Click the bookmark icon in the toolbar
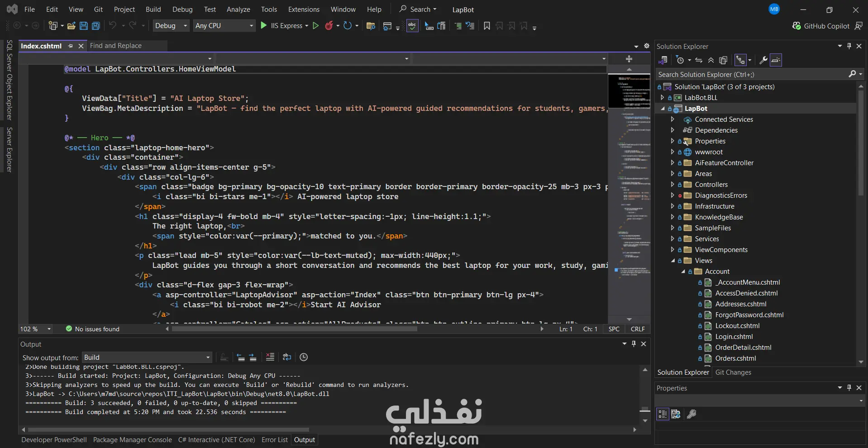 tap(487, 26)
